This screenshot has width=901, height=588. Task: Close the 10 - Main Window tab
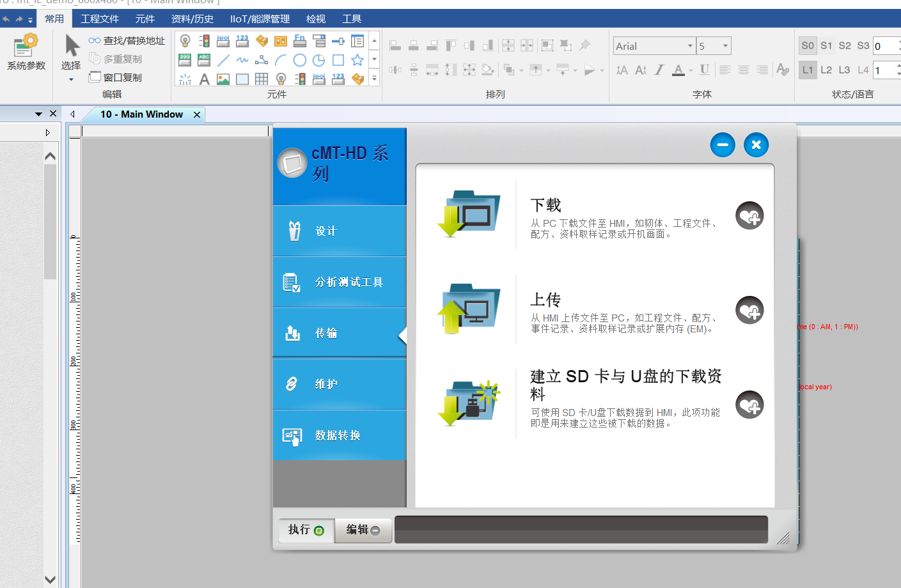197,114
